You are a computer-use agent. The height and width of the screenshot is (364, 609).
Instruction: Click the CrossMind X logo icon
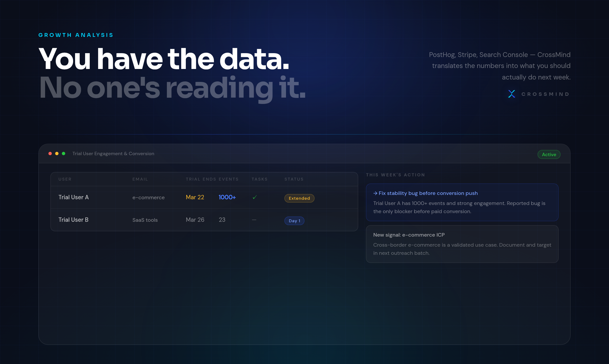click(x=511, y=94)
